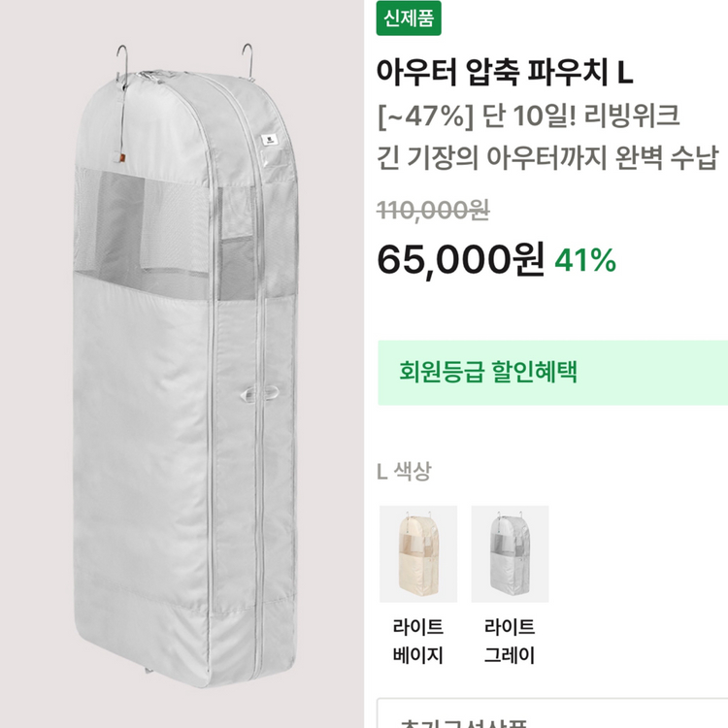Screen dimensions: 728x728
Task: Choose the 라이트 그레이 color label
Action: tap(510, 641)
